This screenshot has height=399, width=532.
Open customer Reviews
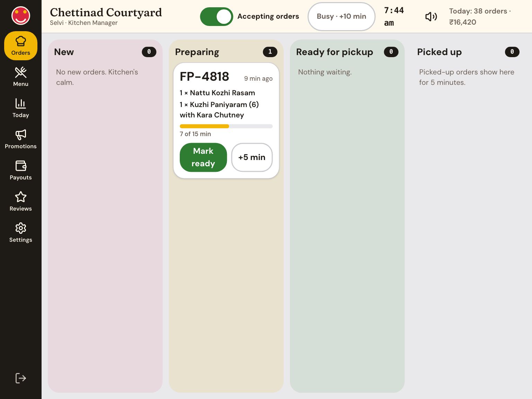pyautogui.click(x=21, y=202)
